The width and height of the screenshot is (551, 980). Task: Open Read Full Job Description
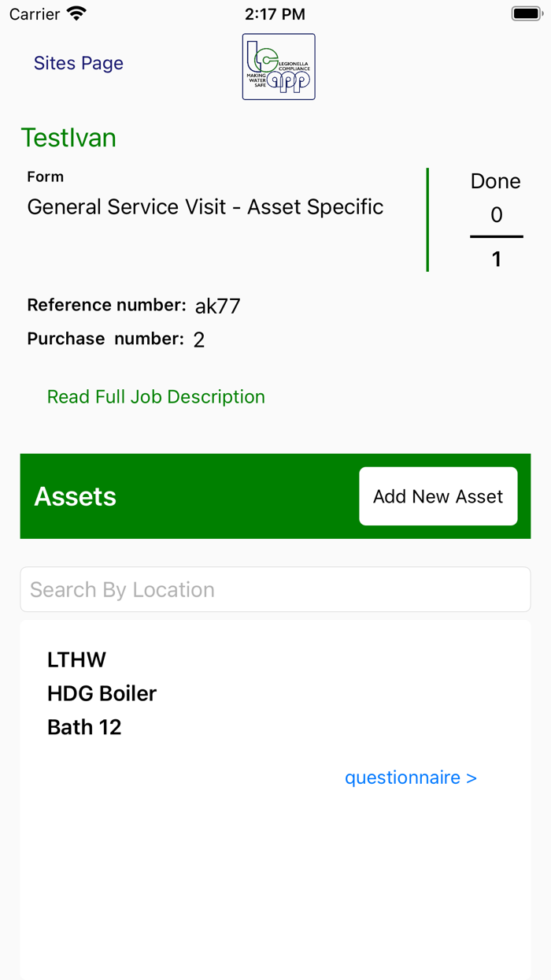click(x=155, y=396)
